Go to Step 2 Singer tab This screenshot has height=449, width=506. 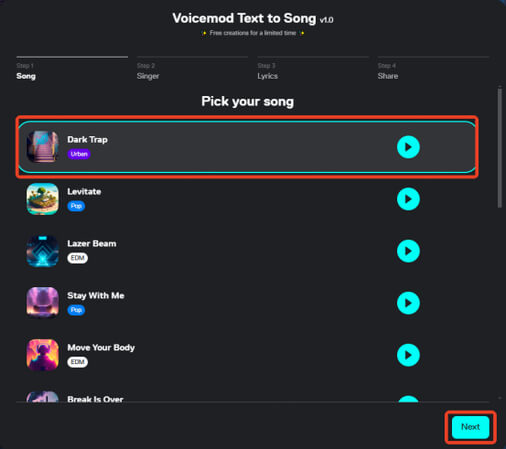pos(148,71)
